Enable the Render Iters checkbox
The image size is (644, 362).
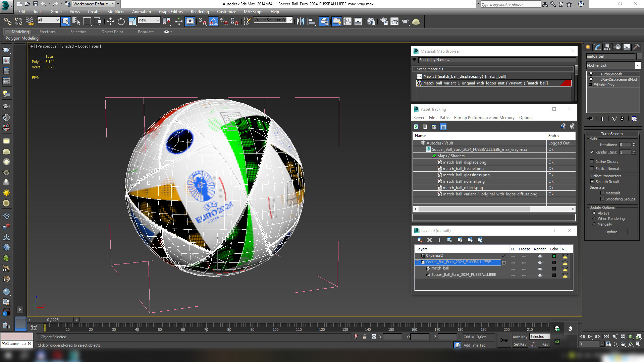(592, 152)
